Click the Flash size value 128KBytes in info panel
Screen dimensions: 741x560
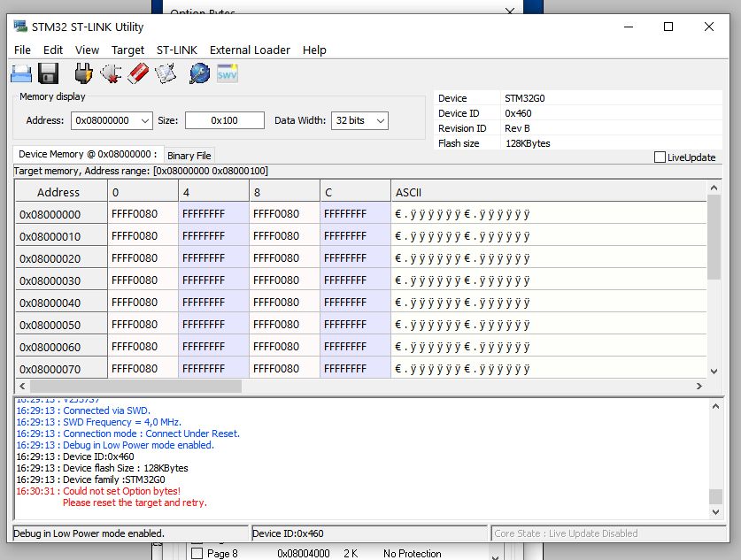coord(528,143)
